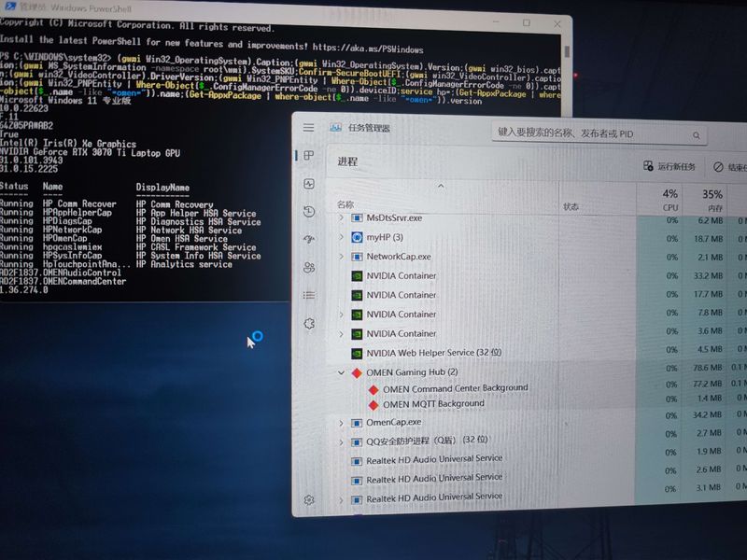Expand the NetworkCap.exe process entry
This screenshot has width=747, height=560.
pyautogui.click(x=341, y=257)
